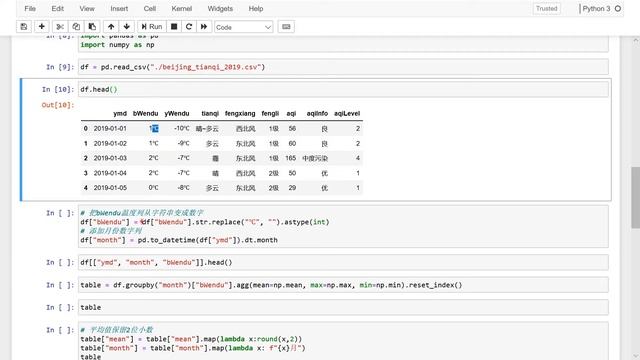Screen dimensions: 640x360
Task: Select the aqiLevel column header
Action: (x=347, y=113)
